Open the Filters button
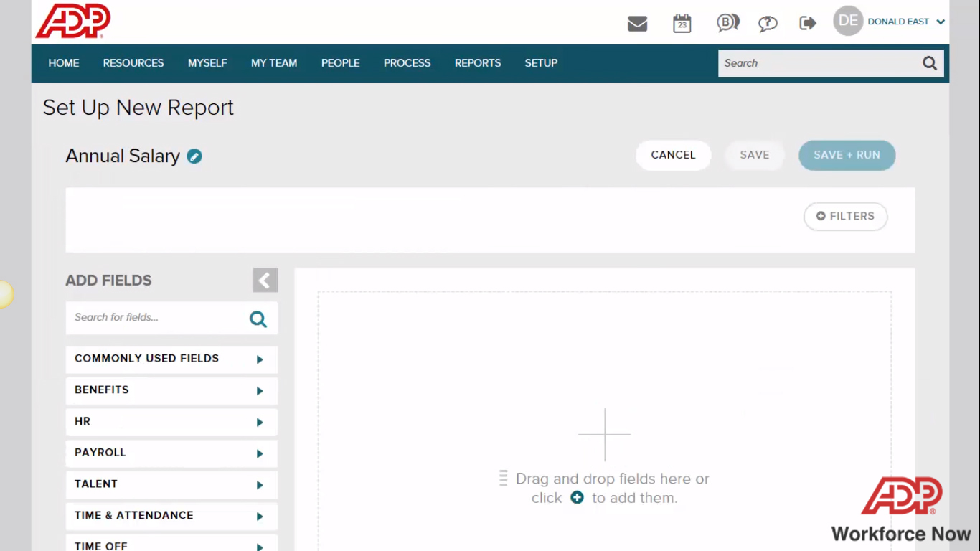This screenshot has height=551, width=980. (845, 216)
